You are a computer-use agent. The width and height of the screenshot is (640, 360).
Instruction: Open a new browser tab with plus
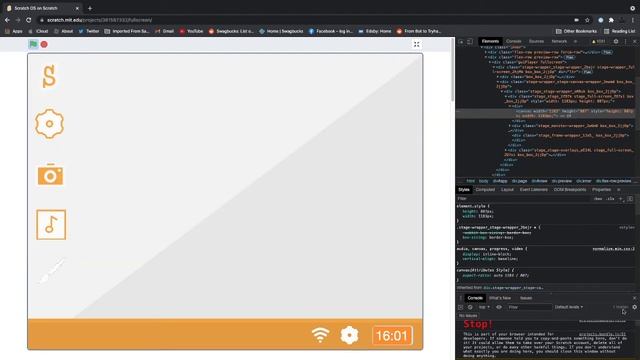tap(90, 8)
